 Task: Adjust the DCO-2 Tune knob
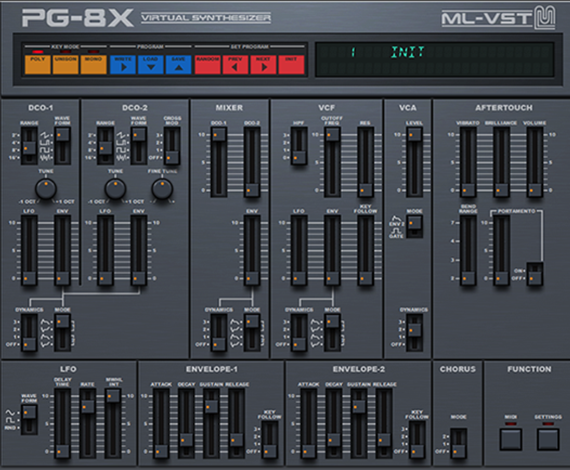point(115,189)
